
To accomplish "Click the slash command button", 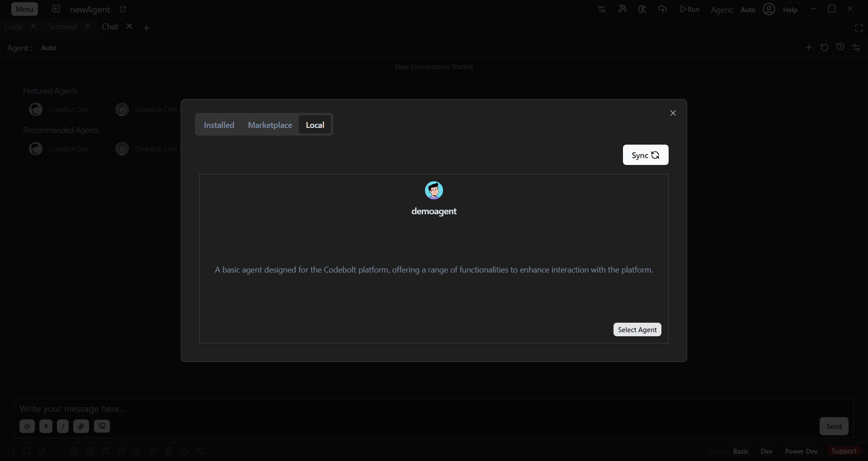I will pyautogui.click(x=63, y=426).
